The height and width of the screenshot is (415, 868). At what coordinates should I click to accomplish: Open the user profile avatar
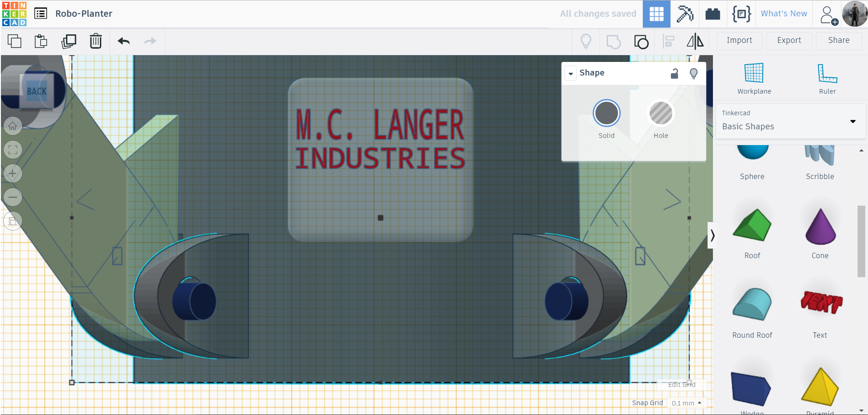[x=854, y=14]
